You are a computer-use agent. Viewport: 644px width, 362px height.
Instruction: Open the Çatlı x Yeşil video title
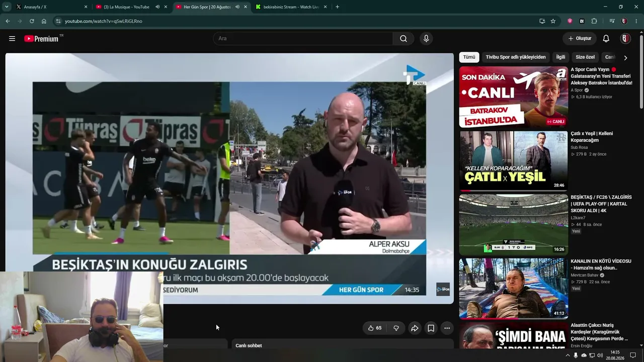592,137
